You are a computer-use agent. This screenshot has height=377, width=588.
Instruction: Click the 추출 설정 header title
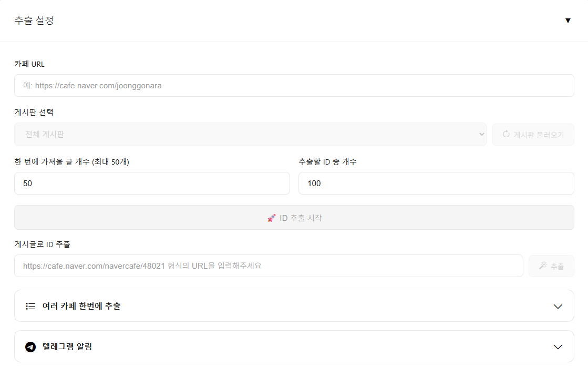click(34, 21)
